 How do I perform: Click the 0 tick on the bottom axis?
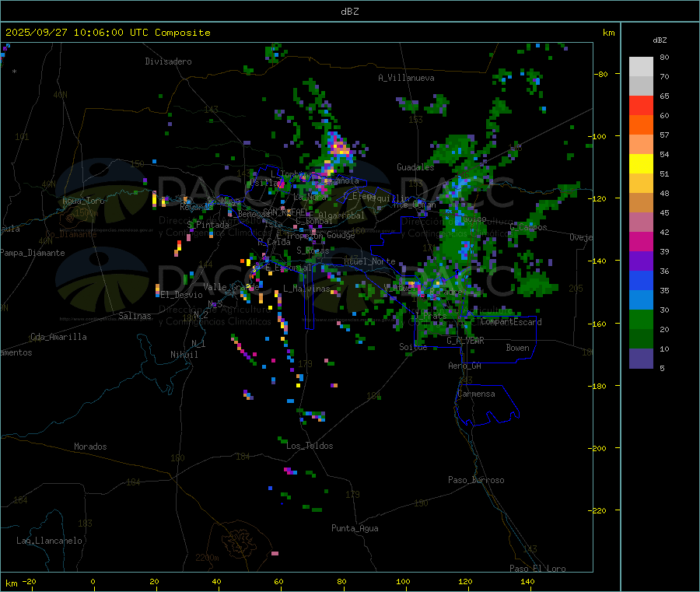[x=93, y=581]
